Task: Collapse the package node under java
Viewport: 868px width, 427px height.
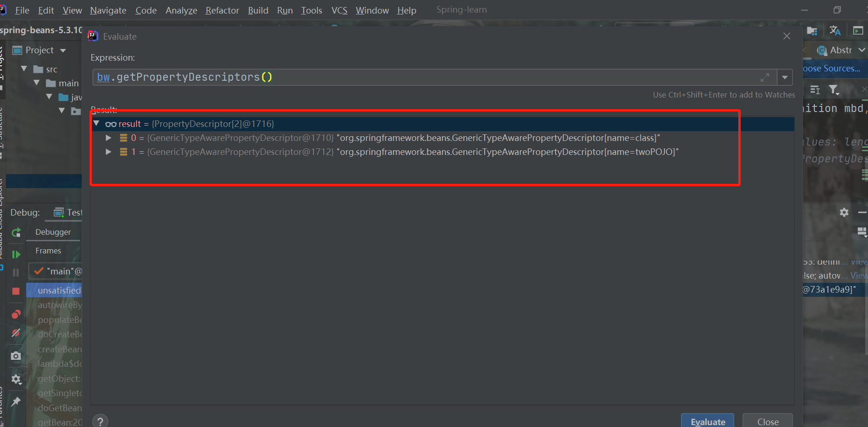Action: click(x=62, y=111)
